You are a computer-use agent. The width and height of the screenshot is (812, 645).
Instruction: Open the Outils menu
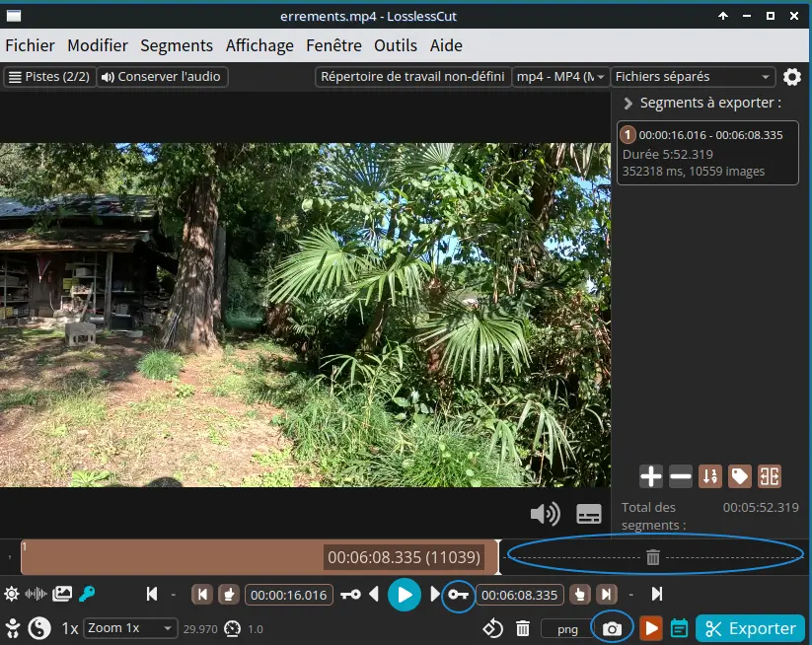396,45
